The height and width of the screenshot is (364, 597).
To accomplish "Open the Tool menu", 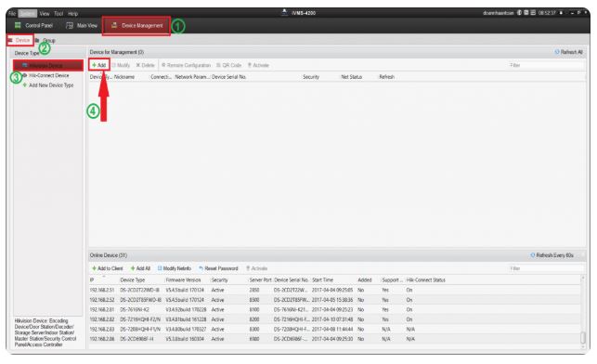I will coord(58,14).
